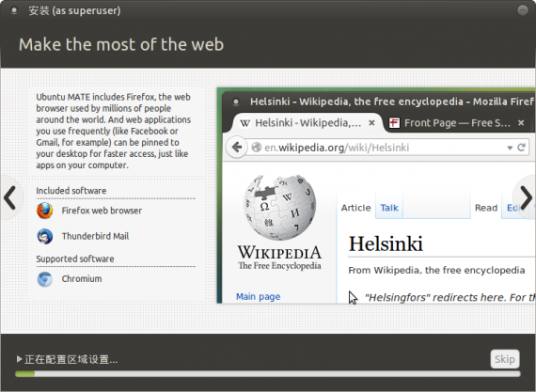Click the Firefox web browser icon
The image size is (536, 392).
(x=45, y=211)
